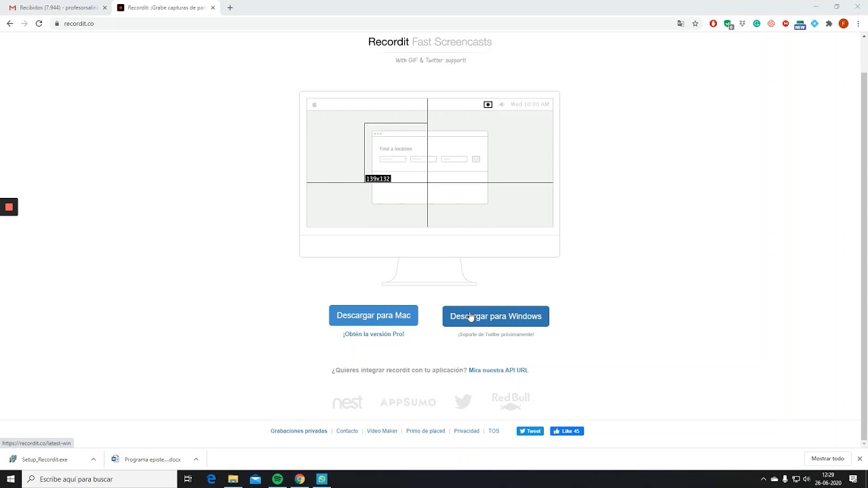Click Descargar para Mac button
868x488 pixels.
374,315
